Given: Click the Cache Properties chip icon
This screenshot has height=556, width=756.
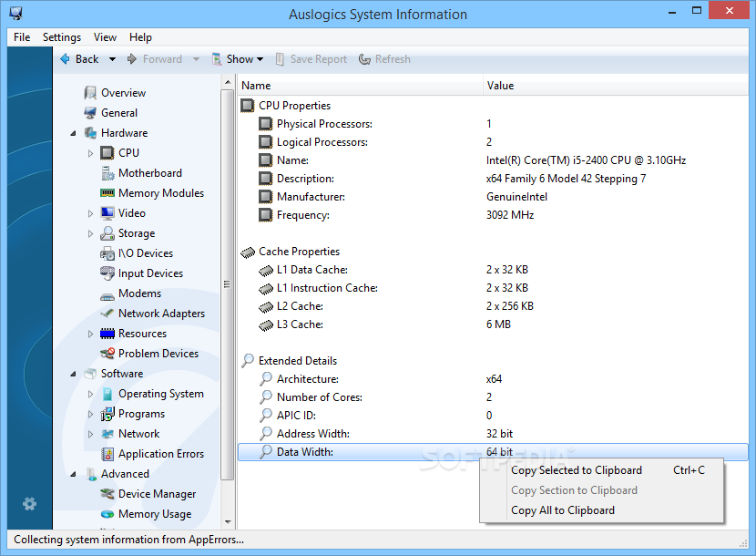Looking at the screenshot, I should click(248, 252).
